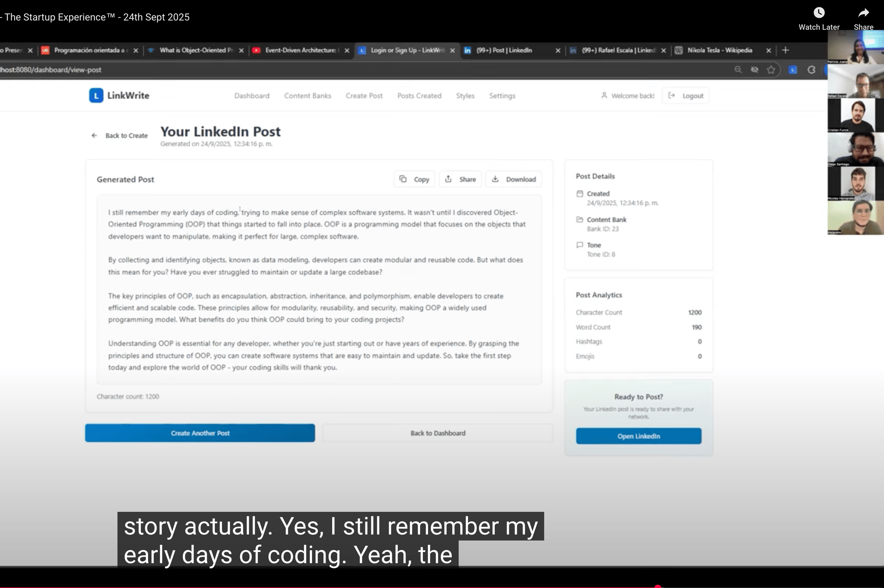Click the browser zoom magnifier icon
This screenshot has height=588, width=884.
click(738, 70)
